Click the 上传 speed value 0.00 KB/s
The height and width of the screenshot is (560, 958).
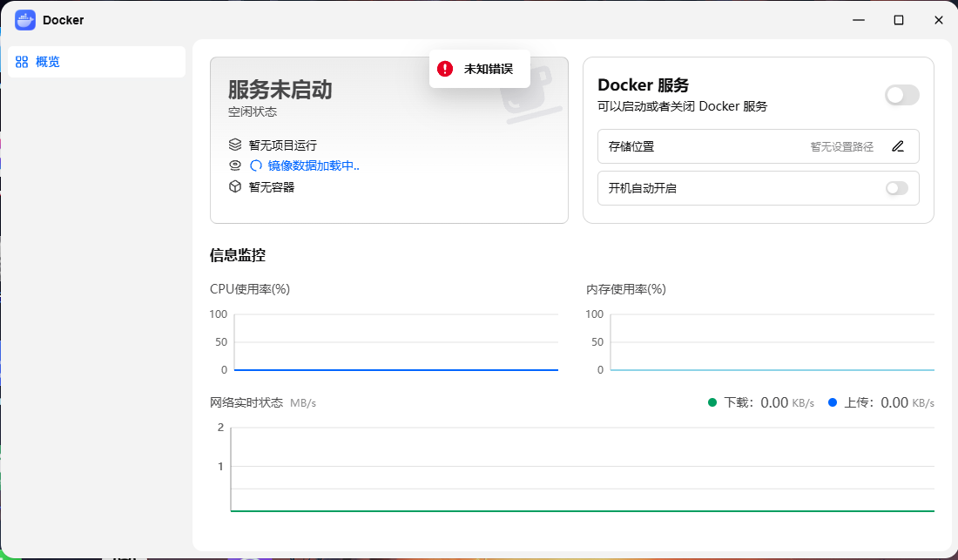pos(907,402)
